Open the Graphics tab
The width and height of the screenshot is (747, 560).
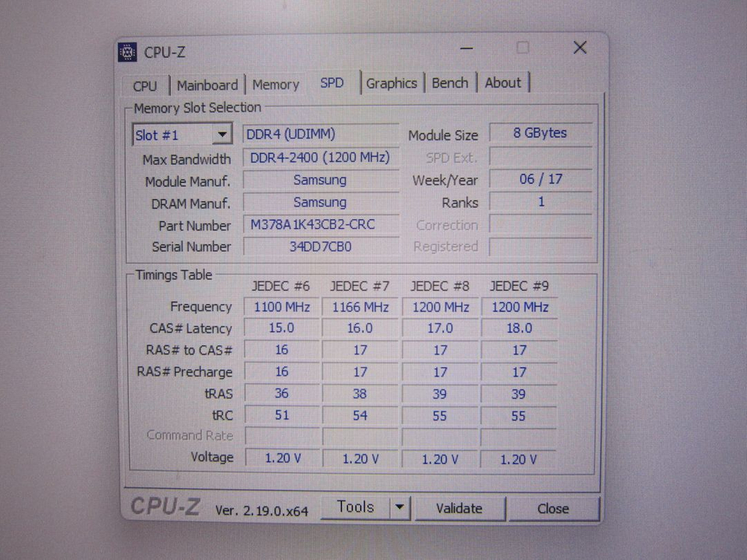point(391,83)
